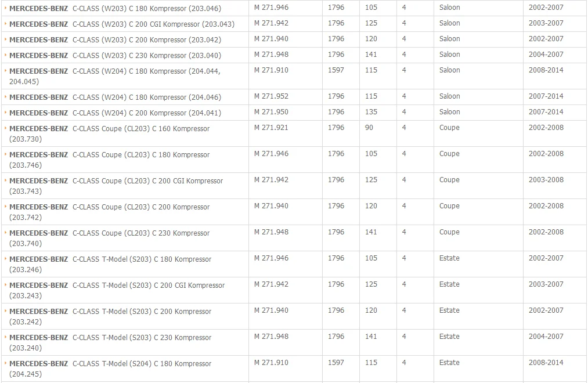This screenshot has width=588, height=383.
Task: Click the orange arrow before W204 C 180 Kompressor (204.046)
Action: click(6, 97)
